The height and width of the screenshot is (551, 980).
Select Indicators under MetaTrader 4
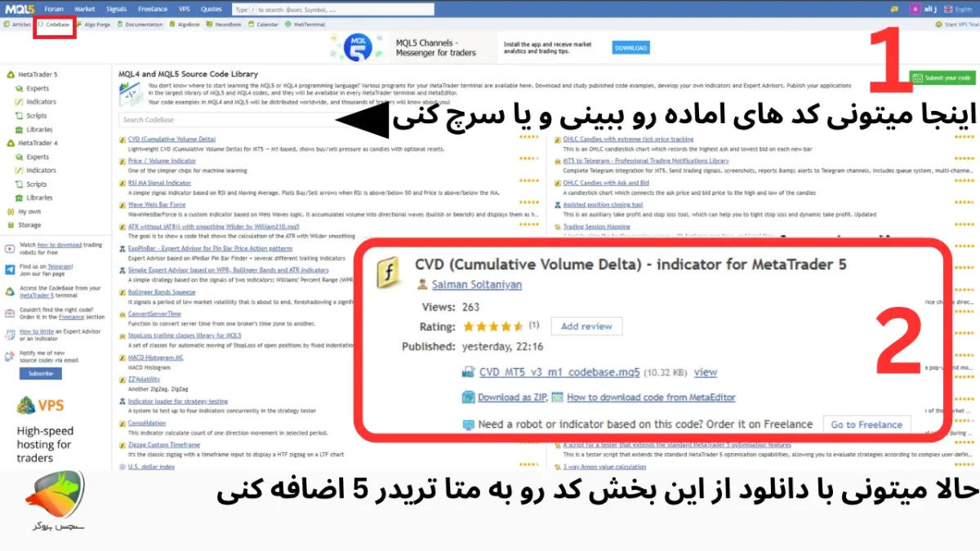35,171
